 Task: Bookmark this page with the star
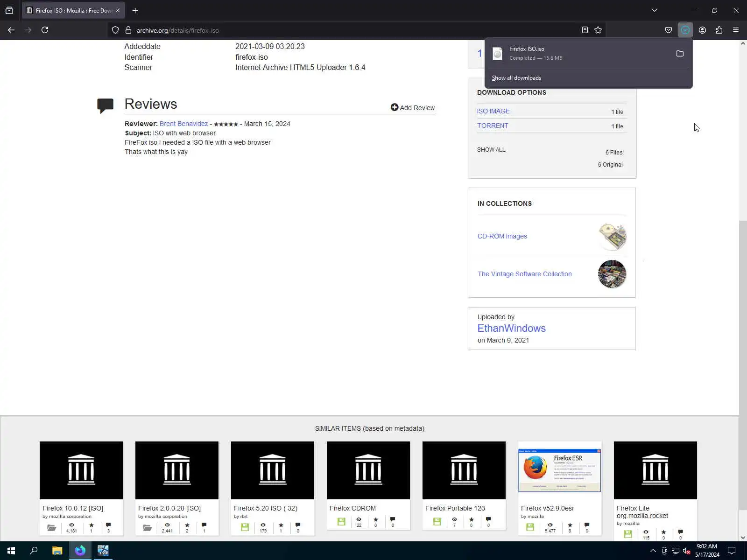[598, 30]
